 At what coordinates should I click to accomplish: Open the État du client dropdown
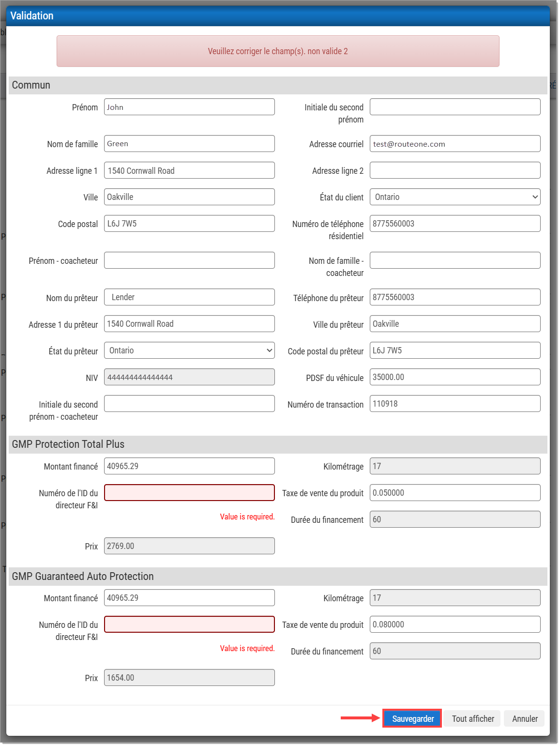[454, 197]
